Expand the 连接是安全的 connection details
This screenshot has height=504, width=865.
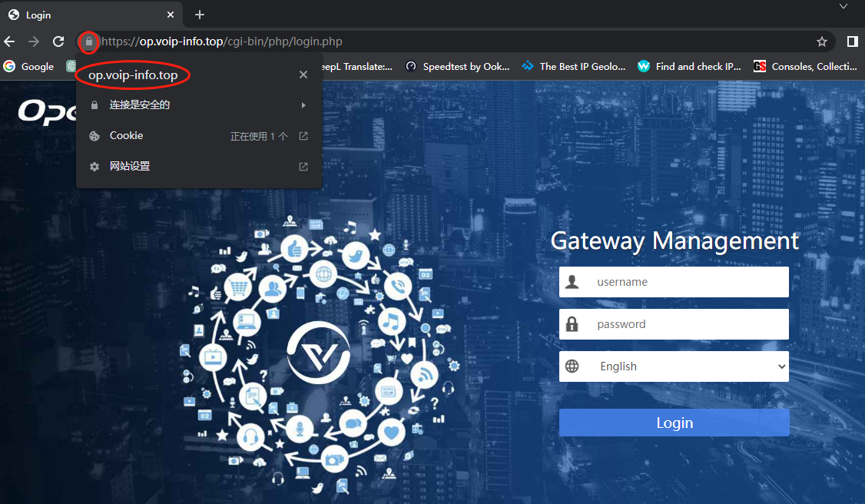199,104
